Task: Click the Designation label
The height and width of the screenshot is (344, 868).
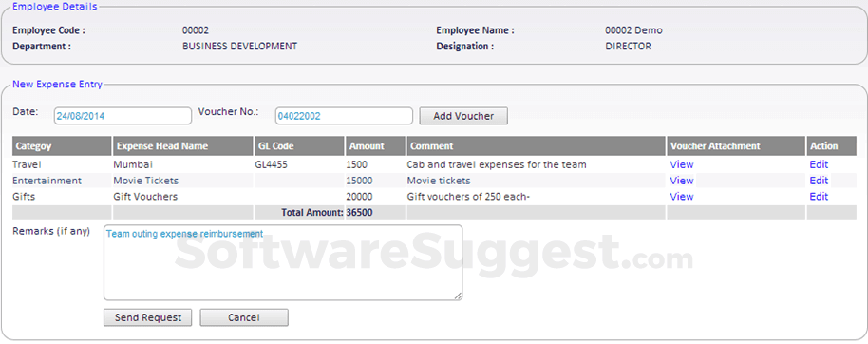Action: [x=465, y=47]
